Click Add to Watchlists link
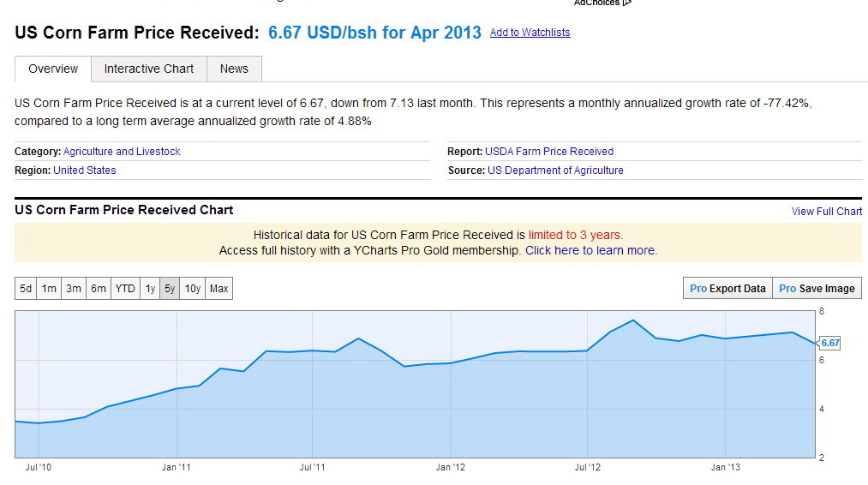Image resolution: width=868 pixels, height=485 pixels. click(x=530, y=33)
